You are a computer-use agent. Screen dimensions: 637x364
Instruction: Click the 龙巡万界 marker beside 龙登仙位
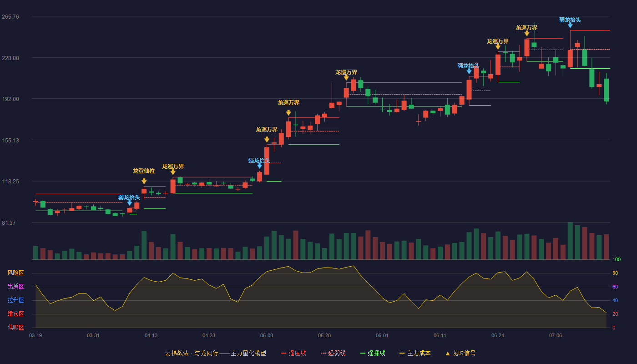point(173,172)
